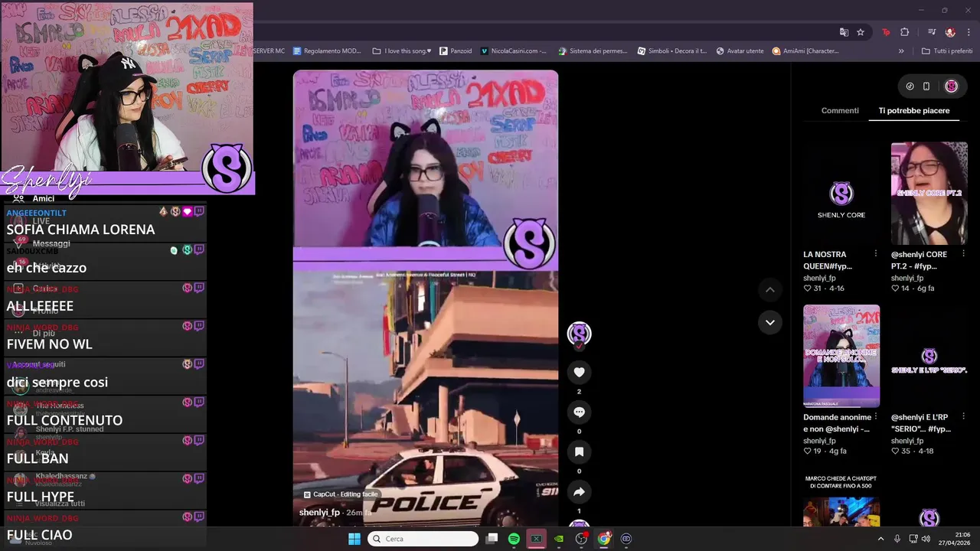Click the TikTok phone app icon
The height and width of the screenshot is (551, 980).
click(926, 86)
